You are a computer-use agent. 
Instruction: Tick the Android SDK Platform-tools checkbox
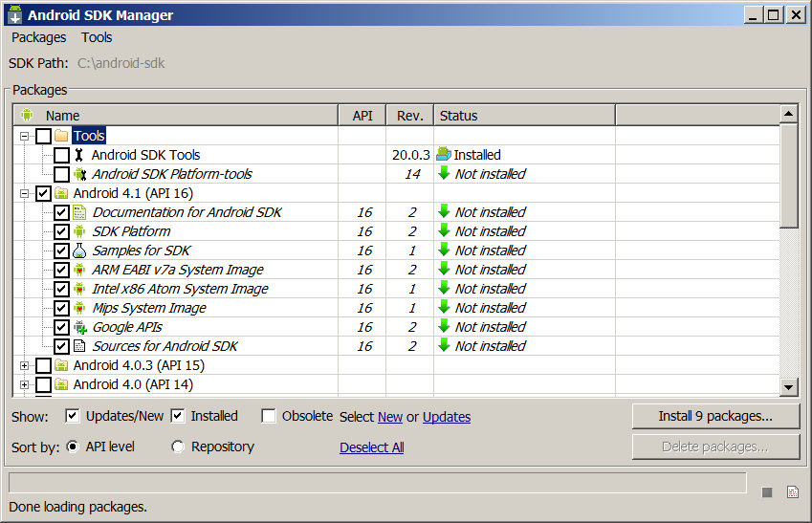pyautogui.click(x=61, y=175)
